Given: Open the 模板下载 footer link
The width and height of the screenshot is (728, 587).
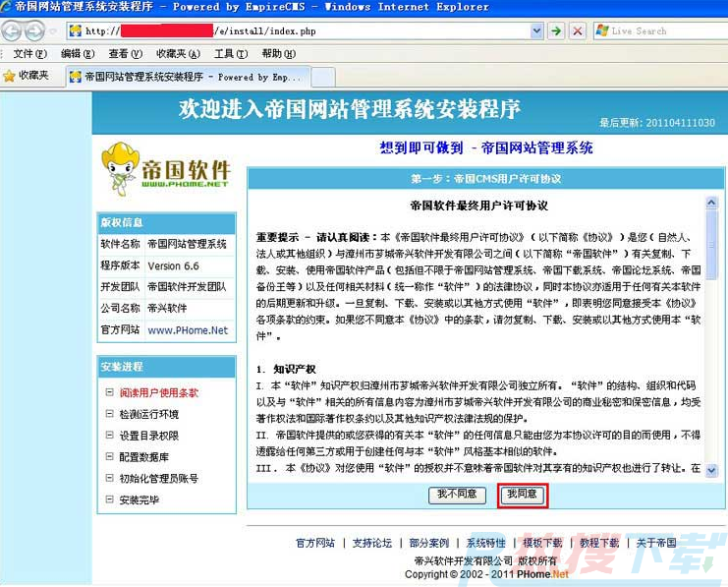Looking at the screenshot, I should coord(542,543).
